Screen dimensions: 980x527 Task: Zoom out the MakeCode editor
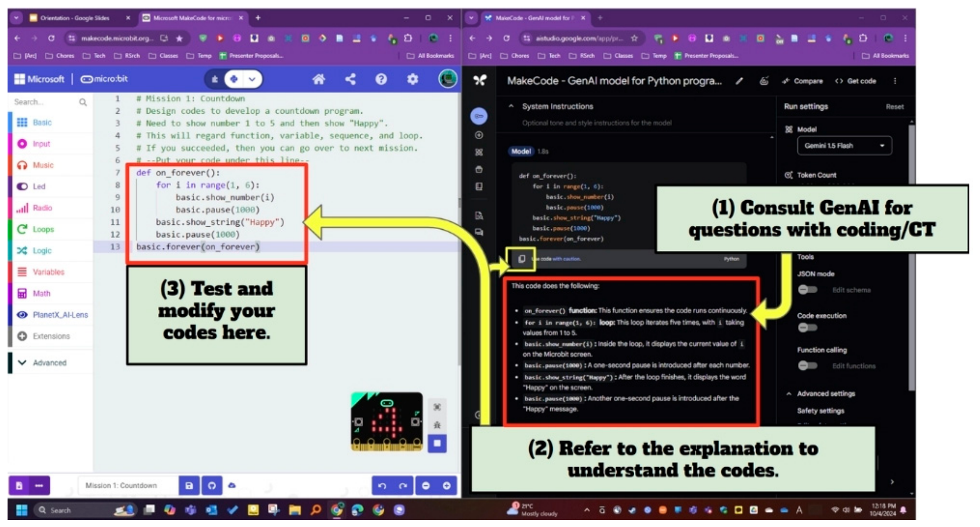click(426, 486)
